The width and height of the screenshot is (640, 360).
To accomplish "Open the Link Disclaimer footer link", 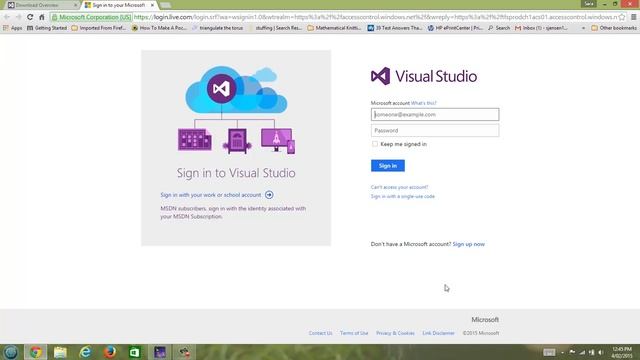I will 438,333.
